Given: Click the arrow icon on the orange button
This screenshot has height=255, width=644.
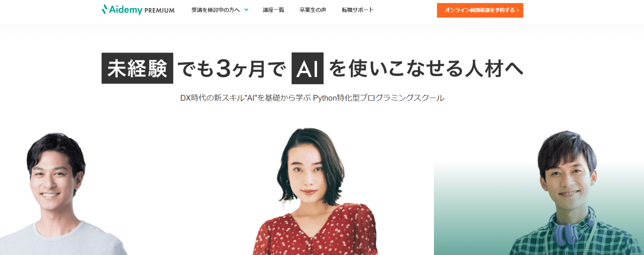Looking at the screenshot, I should (517, 10).
